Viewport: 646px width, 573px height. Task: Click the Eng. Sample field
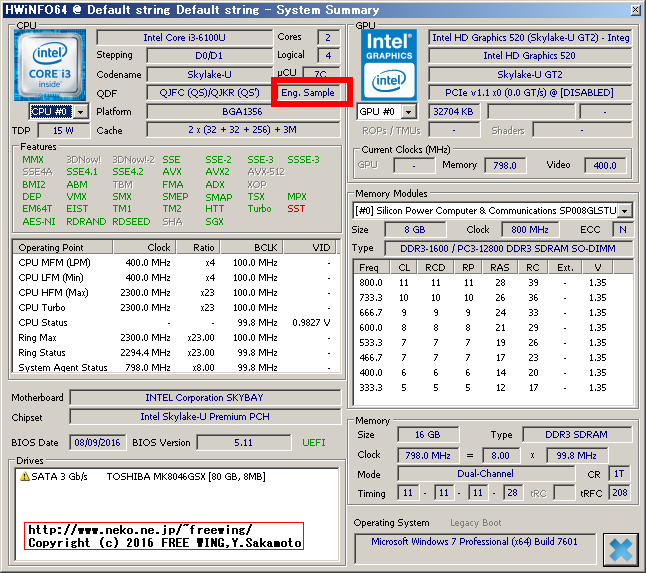308,93
